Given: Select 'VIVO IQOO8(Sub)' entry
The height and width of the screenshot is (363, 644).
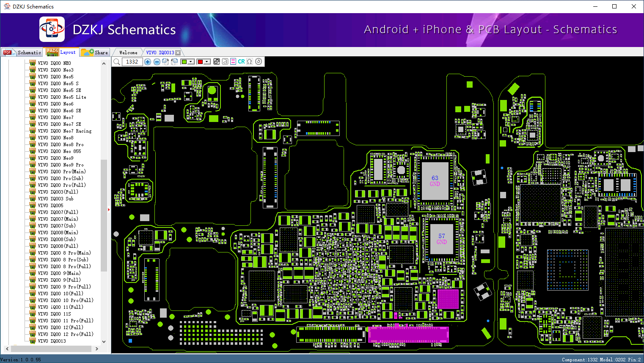Looking at the screenshot, I should [x=57, y=239].
